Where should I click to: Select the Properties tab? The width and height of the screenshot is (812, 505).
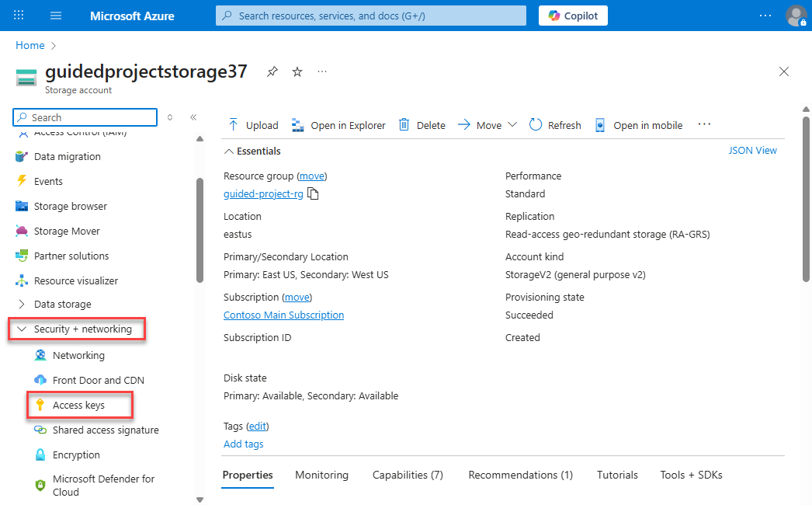pos(248,475)
